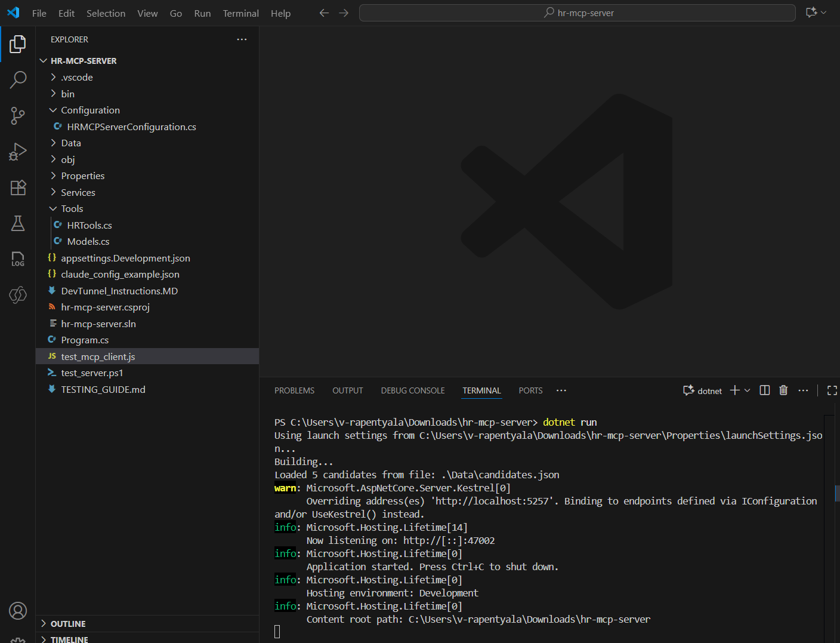Collapse the Tools folder

72,208
